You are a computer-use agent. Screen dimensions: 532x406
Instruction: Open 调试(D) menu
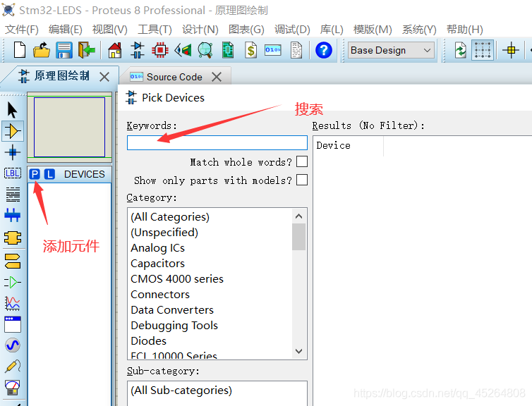[292, 30]
